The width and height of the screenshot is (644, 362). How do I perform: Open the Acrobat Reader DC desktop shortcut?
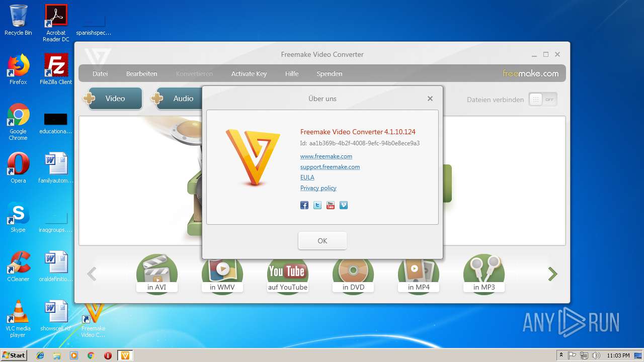point(56,23)
